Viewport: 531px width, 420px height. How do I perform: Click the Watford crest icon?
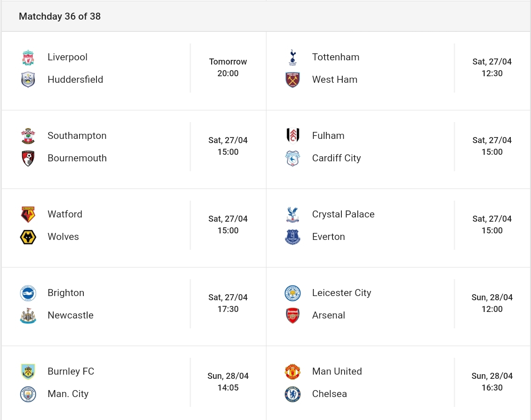tap(28, 214)
